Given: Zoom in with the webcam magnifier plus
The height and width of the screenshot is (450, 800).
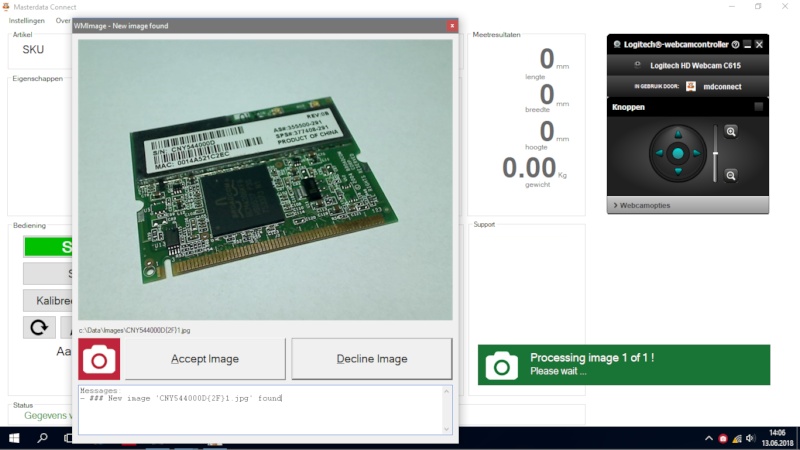Looking at the screenshot, I should (x=731, y=132).
